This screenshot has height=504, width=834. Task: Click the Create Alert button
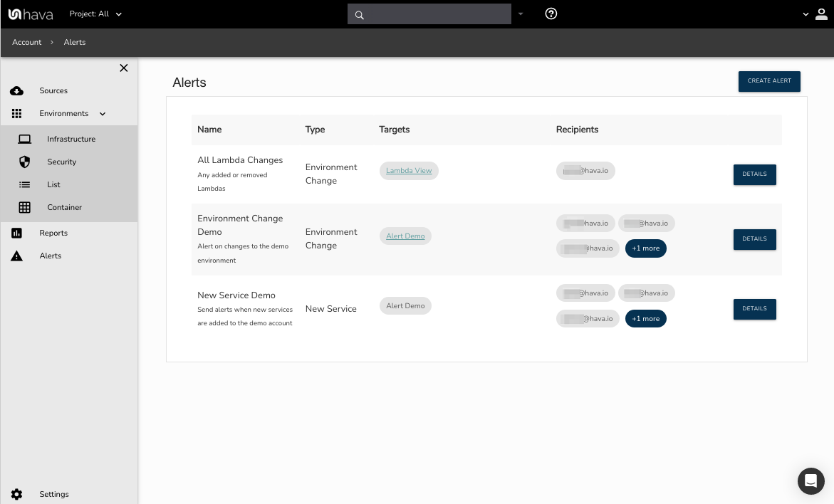click(769, 81)
